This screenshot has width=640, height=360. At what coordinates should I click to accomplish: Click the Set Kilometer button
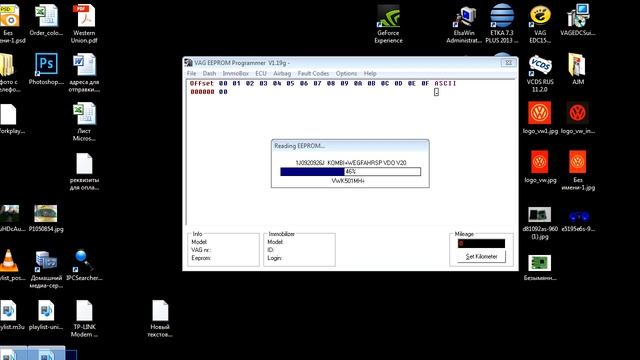click(x=481, y=256)
